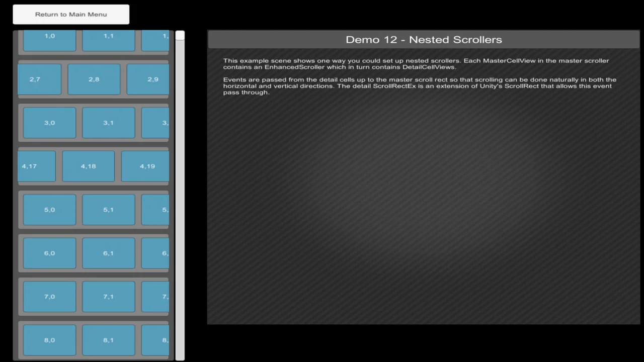Choose detail cell 2,8
644x362 pixels.
[x=94, y=79]
